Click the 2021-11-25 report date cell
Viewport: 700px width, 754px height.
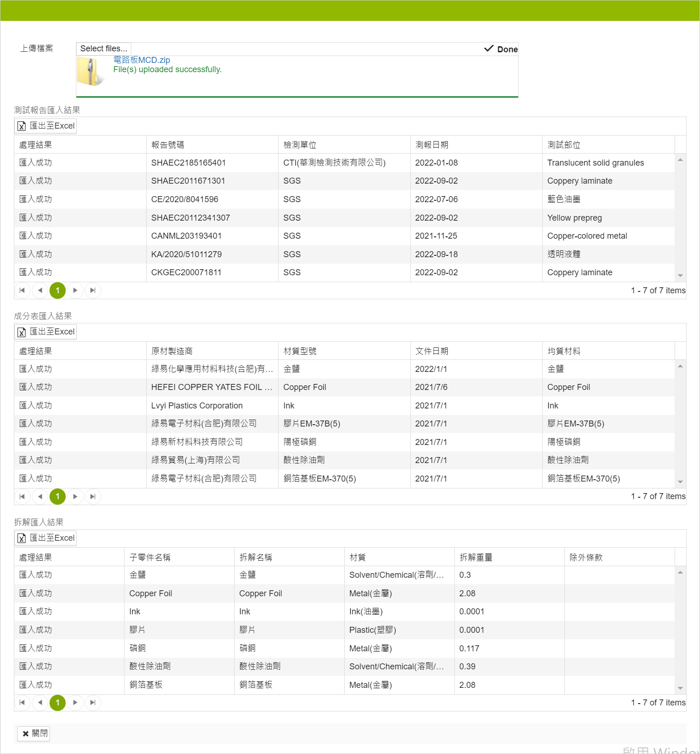click(476, 236)
